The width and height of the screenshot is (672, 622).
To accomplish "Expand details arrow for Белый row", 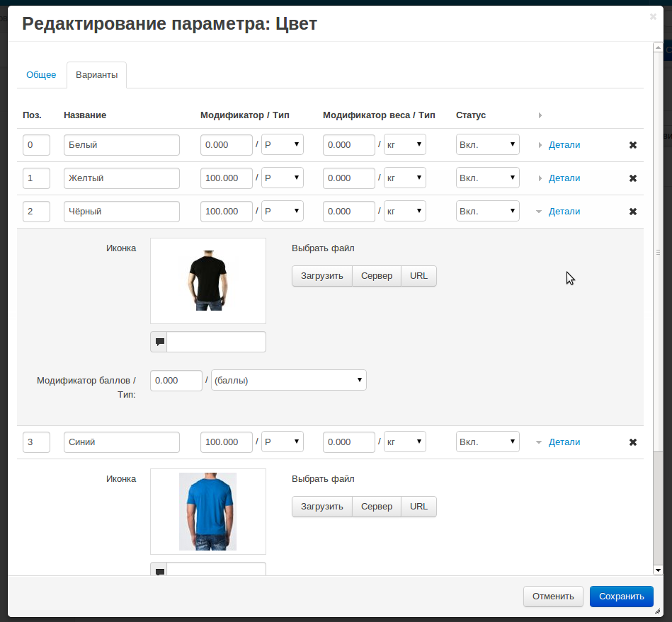I will coord(540,145).
